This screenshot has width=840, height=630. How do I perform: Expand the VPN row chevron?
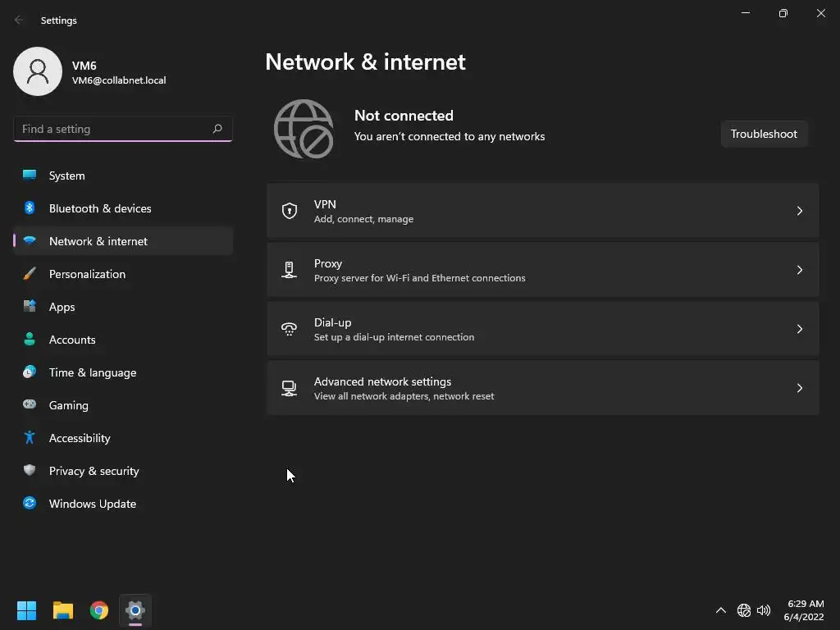pos(800,211)
